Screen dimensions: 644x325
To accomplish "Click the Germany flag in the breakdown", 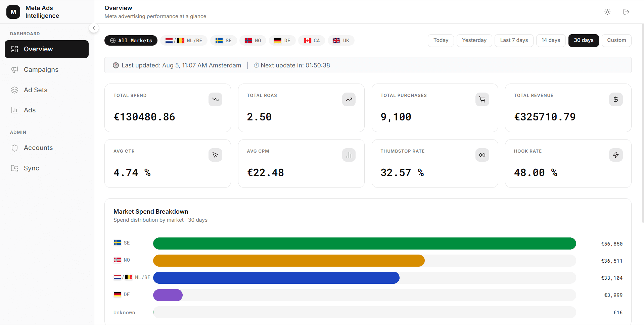I will pos(117,294).
